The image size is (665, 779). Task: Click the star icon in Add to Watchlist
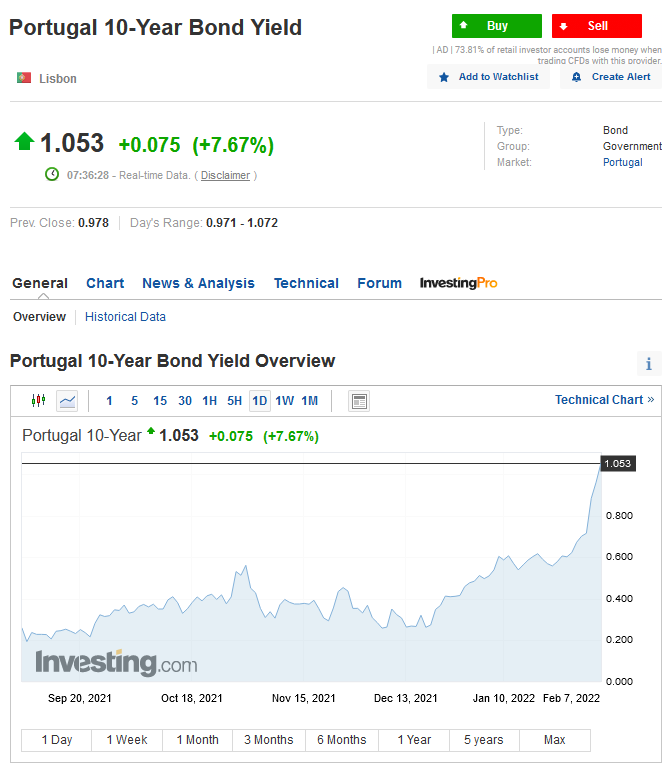(443, 77)
